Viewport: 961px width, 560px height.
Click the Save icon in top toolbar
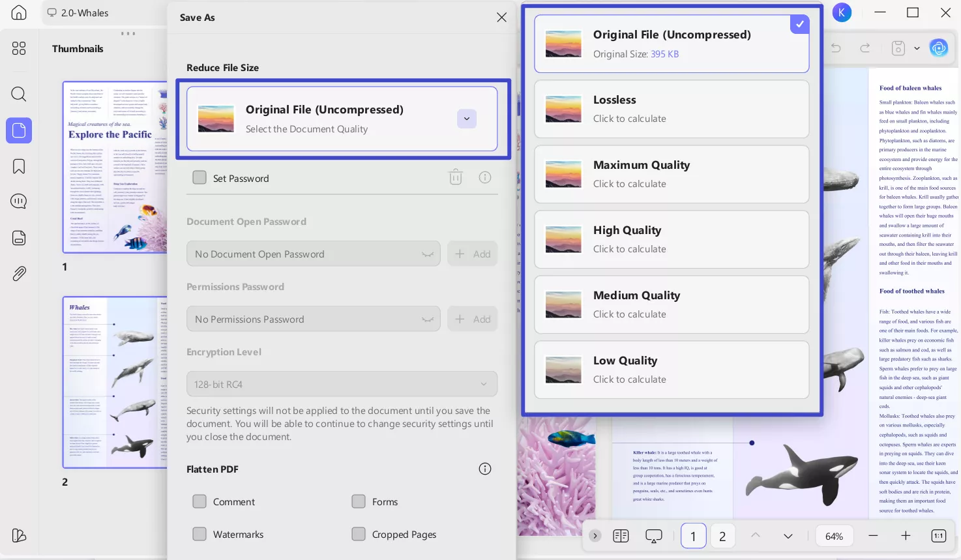click(898, 48)
